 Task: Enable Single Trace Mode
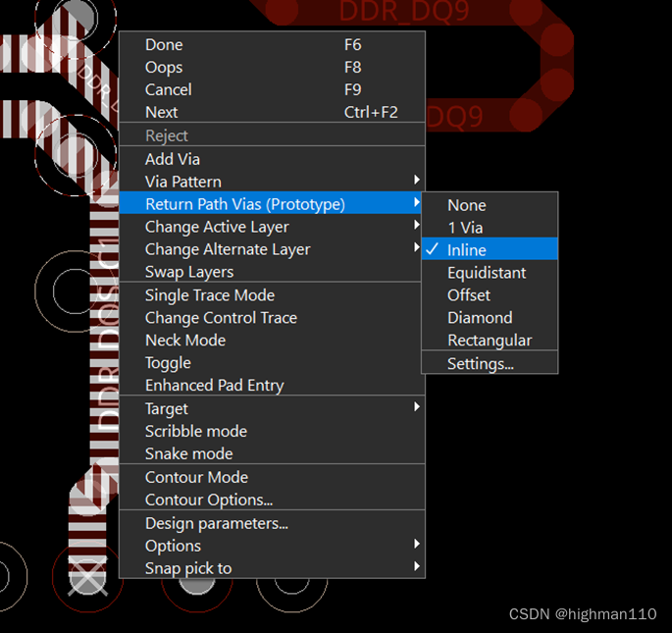pos(210,295)
